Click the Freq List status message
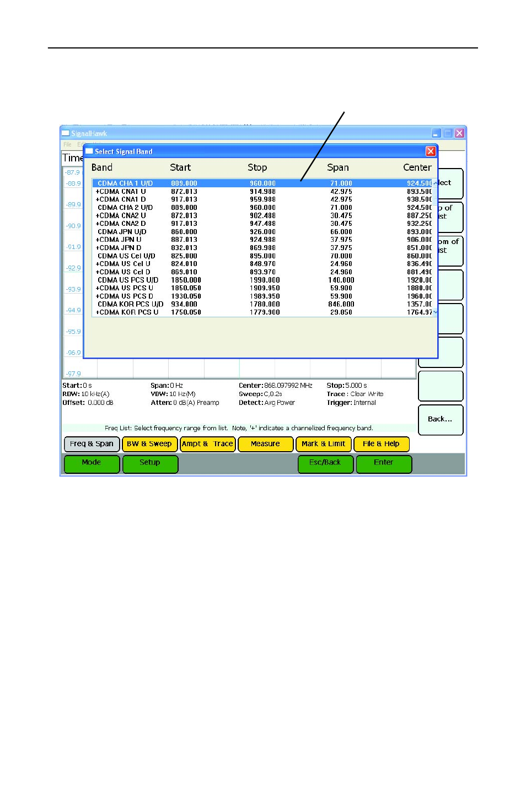Viewport: 526px width, 812px height. point(239,428)
